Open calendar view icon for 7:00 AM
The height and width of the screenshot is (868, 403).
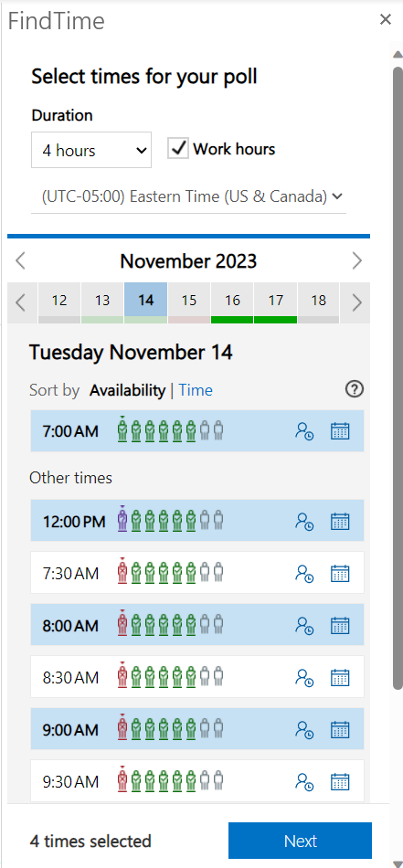(340, 430)
